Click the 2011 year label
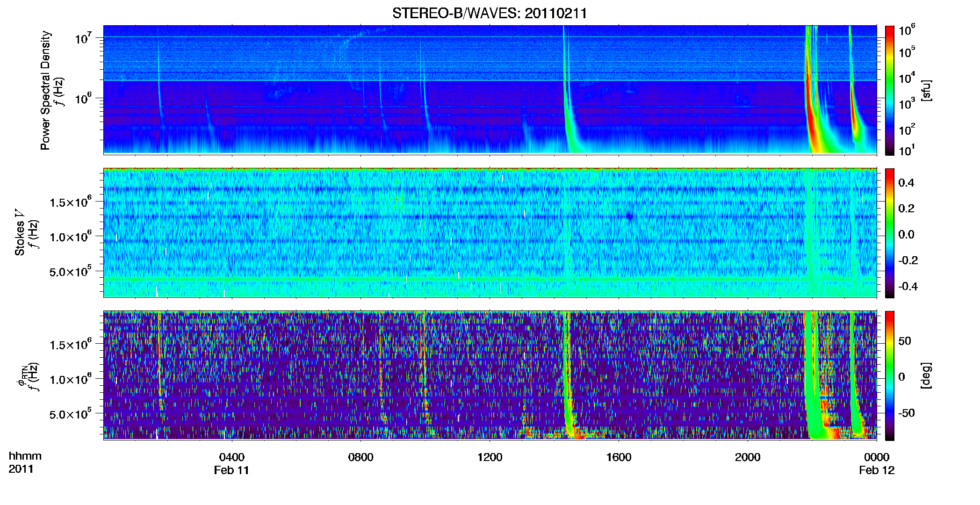The height and width of the screenshot is (505, 980). [x=21, y=469]
